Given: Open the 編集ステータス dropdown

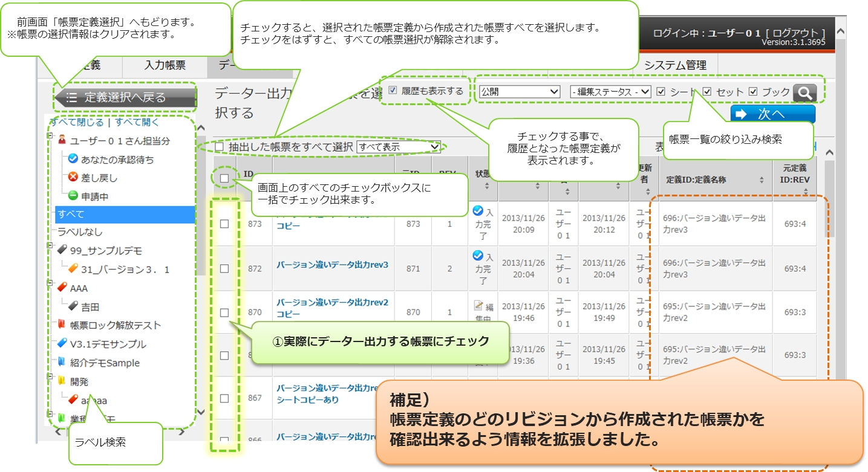Looking at the screenshot, I should [x=610, y=92].
